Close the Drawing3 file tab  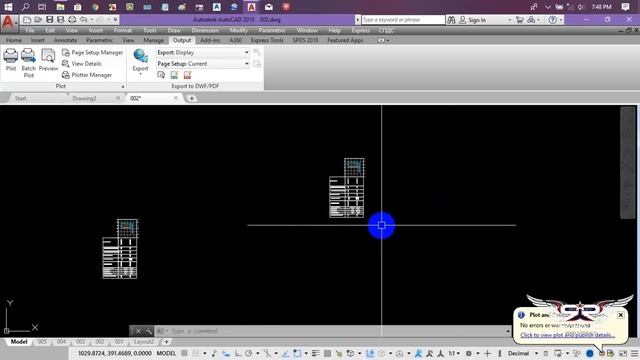point(118,98)
